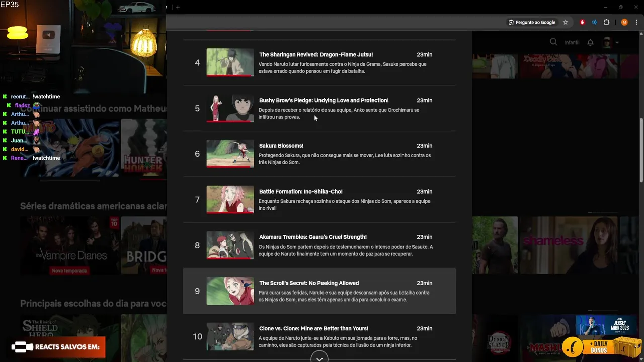Viewport: 644px width, 362px height.
Task: Expand more episodes with the down chevron
Action: click(319, 358)
